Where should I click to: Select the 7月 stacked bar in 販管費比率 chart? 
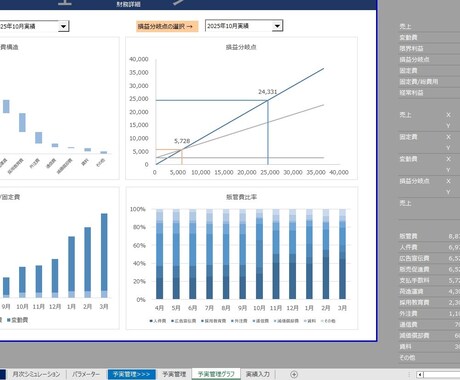pos(209,254)
